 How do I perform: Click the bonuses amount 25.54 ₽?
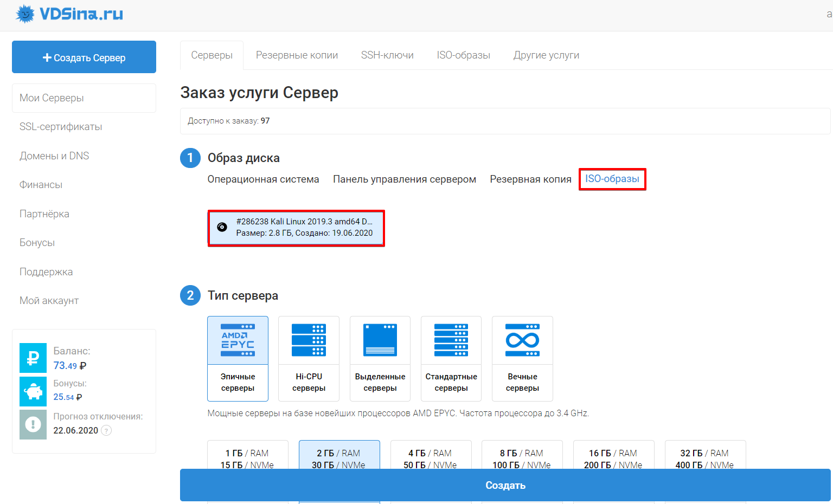(68, 397)
